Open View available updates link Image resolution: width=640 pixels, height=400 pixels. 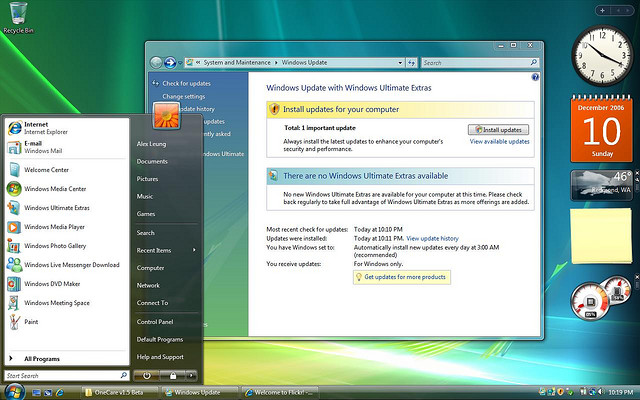(499, 142)
